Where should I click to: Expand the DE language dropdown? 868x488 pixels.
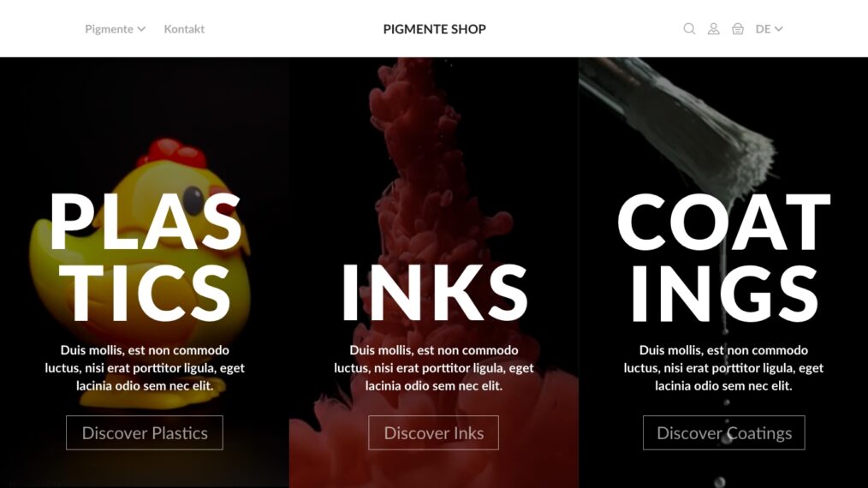coord(769,29)
